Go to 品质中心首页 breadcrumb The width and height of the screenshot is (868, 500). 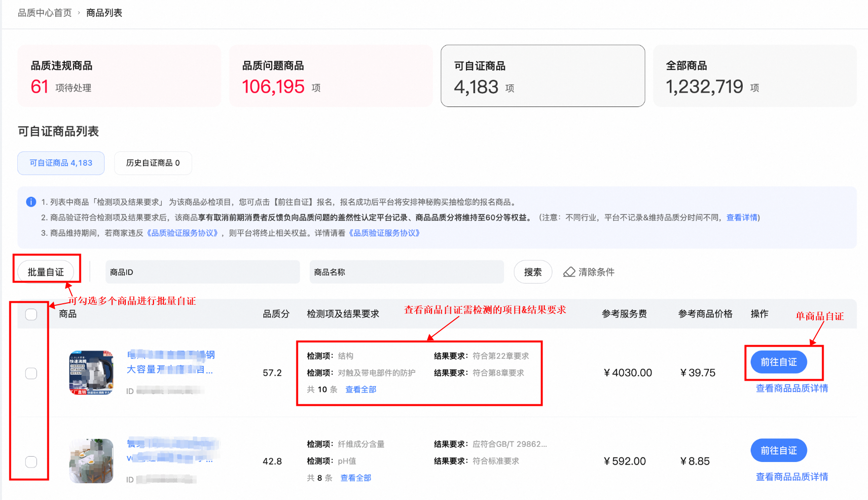click(x=45, y=13)
